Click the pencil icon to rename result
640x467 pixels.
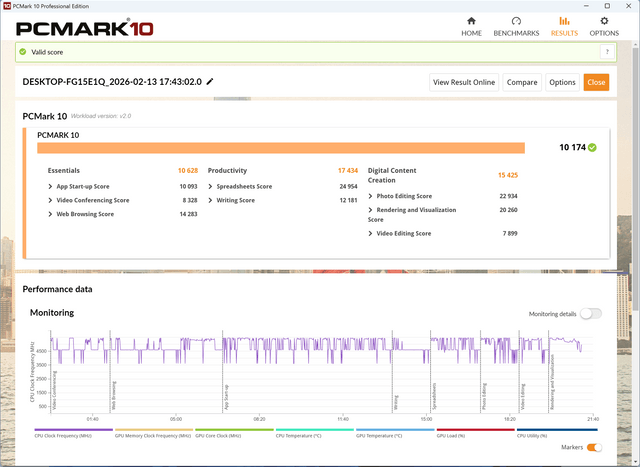pyautogui.click(x=210, y=82)
